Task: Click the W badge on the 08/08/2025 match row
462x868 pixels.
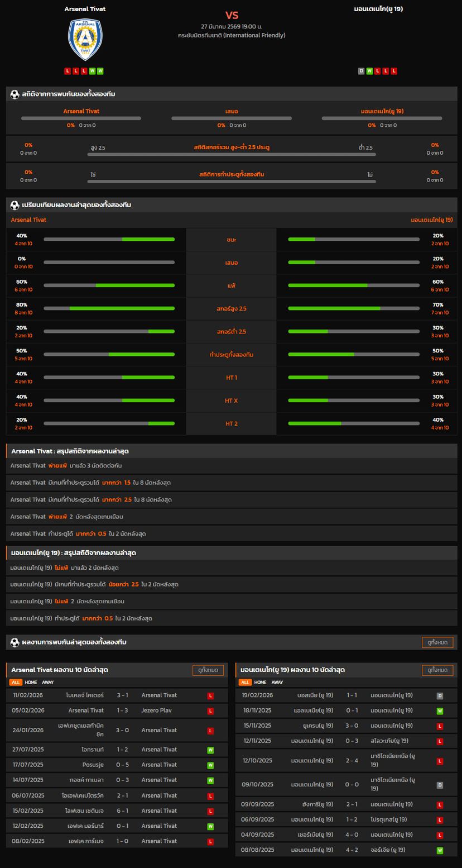Action: click(440, 850)
